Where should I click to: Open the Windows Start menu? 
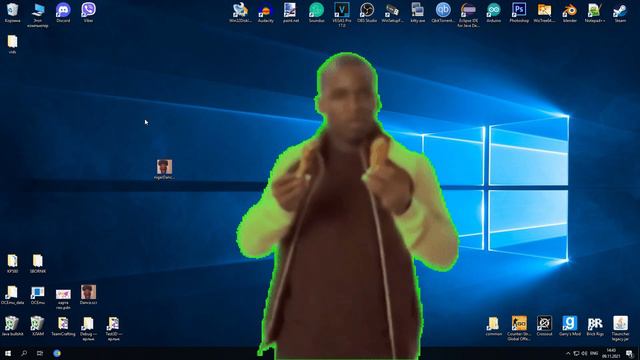[x=8, y=353]
